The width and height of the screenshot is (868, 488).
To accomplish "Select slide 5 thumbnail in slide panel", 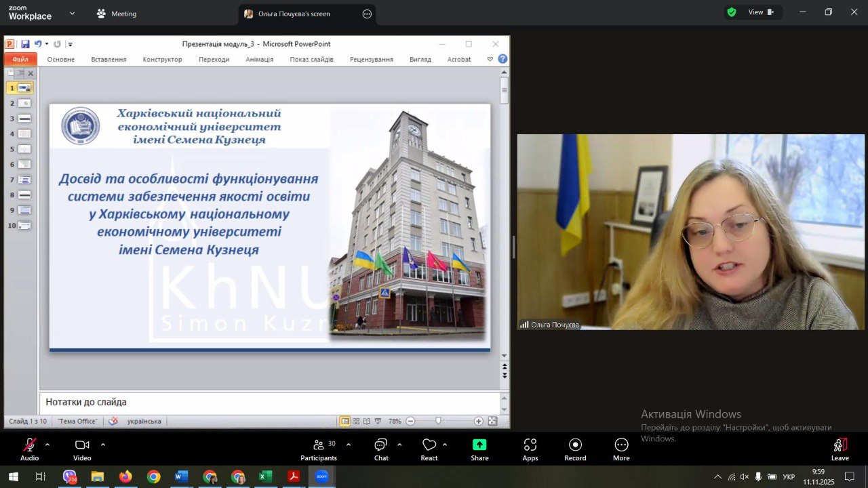I will [24, 149].
